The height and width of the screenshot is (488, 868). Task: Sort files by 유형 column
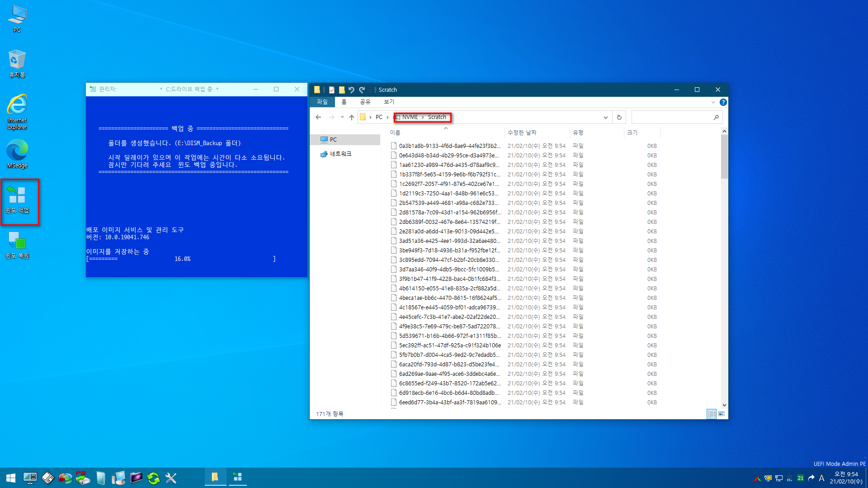tap(597, 133)
